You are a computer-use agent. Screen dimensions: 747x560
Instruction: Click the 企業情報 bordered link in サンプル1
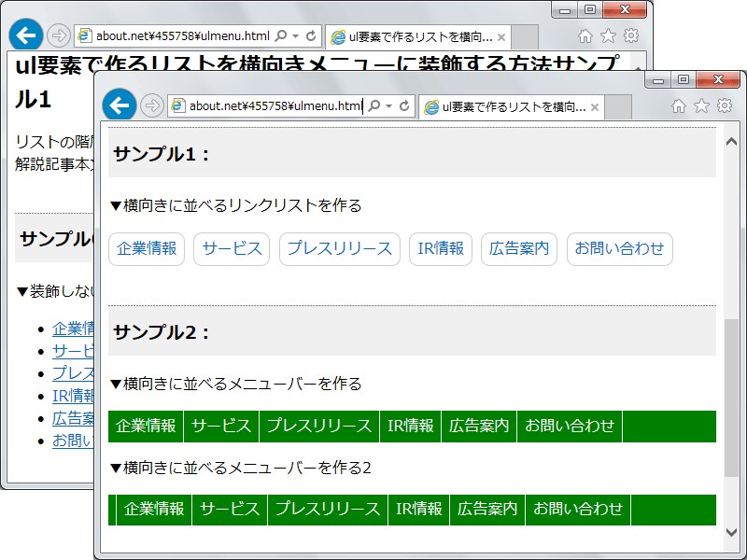point(147,248)
